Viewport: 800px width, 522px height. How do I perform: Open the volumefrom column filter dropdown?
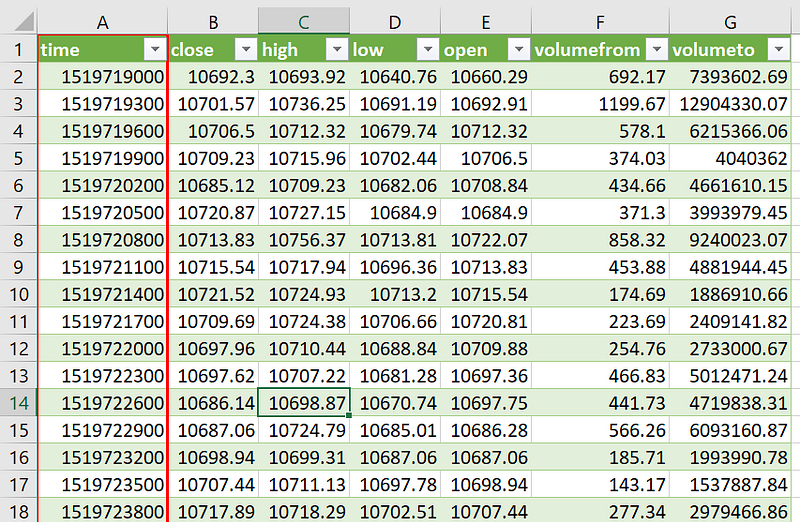tap(657, 49)
